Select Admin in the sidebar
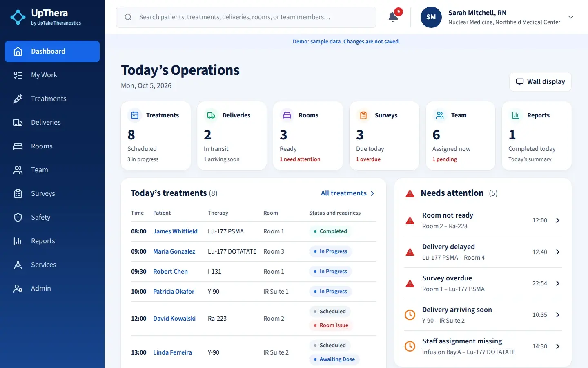The height and width of the screenshot is (368, 588). click(x=52, y=289)
